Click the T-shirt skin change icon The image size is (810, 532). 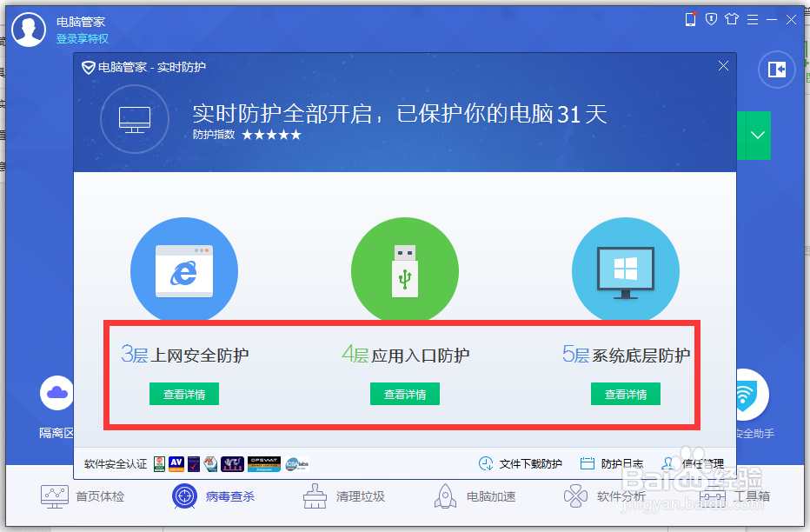pyautogui.click(x=733, y=18)
